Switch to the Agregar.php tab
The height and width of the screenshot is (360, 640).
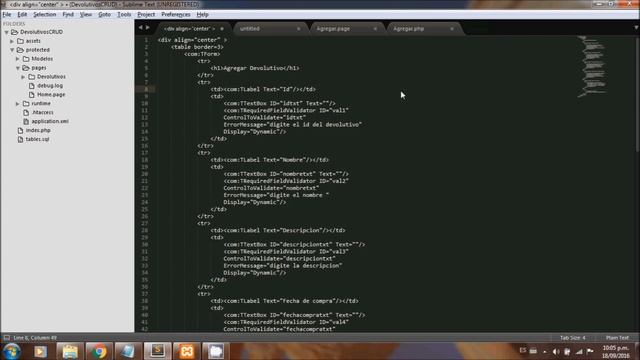[423, 29]
